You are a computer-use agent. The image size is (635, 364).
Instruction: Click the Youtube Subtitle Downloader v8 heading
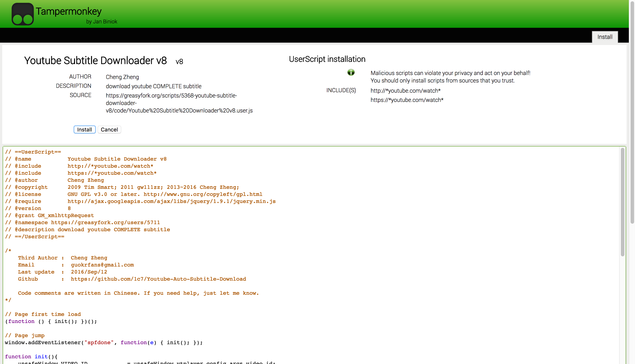pos(95,61)
